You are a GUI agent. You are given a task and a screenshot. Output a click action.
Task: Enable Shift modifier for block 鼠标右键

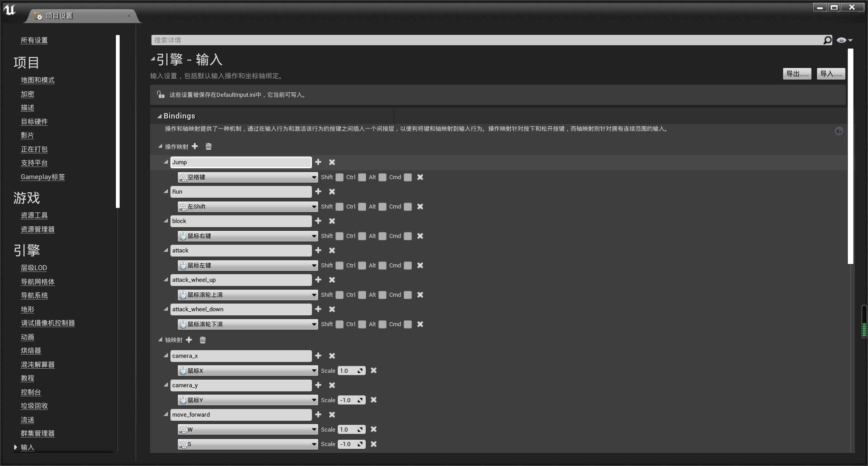(340, 236)
